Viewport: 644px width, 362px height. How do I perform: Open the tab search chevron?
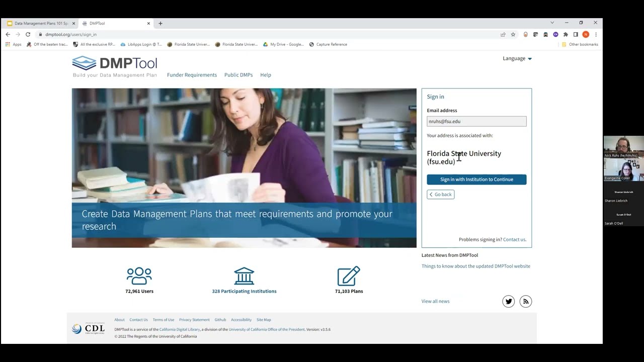[x=552, y=23]
